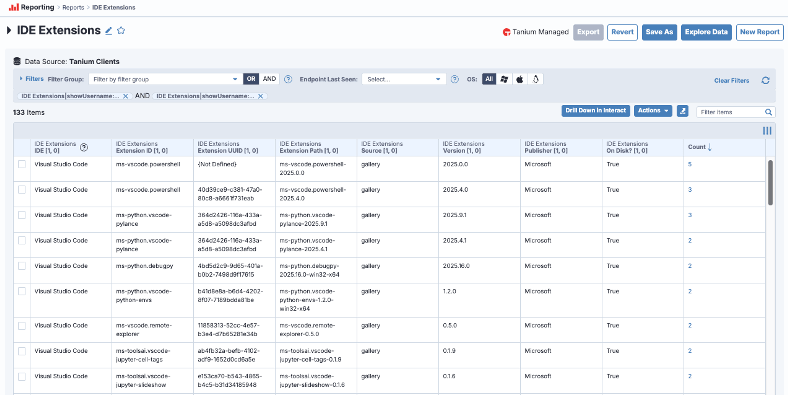Click the search magnifier in Filter items
788x395 pixels.
pyautogui.click(x=768, y=112)
